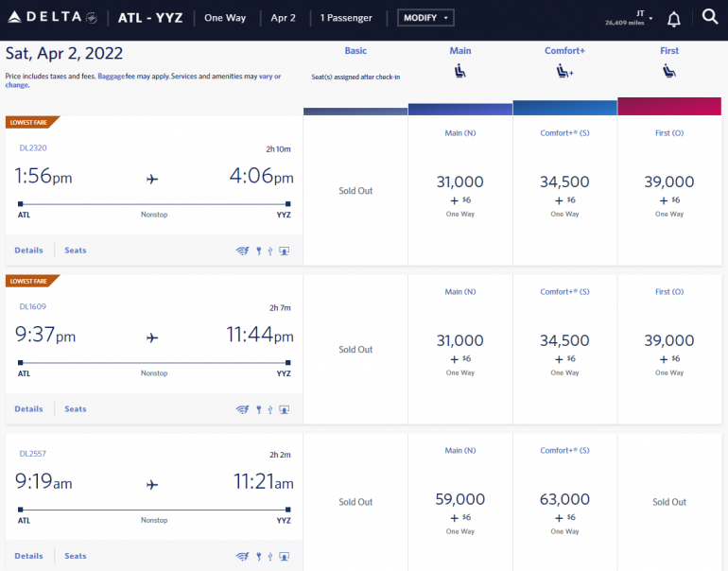Click the Main cabin seat icon

460,70
